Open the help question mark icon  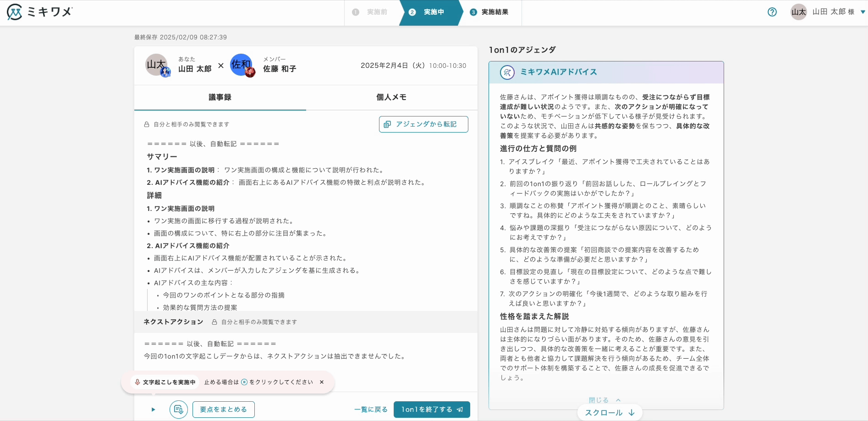pyautogui.click(x=772, y=12)
